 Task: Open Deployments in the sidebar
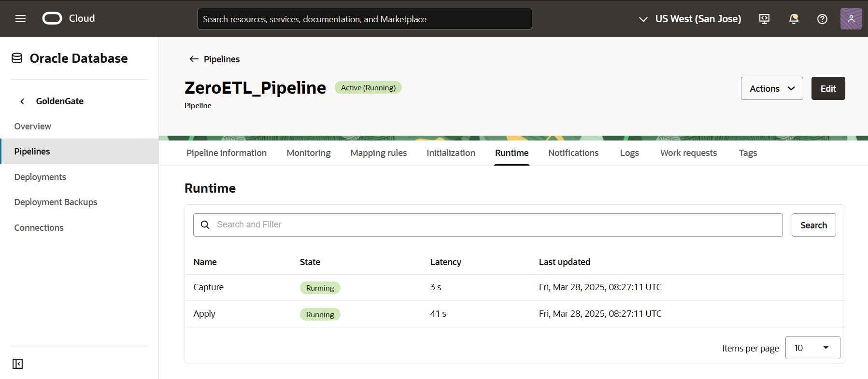(x=40, y=177)
